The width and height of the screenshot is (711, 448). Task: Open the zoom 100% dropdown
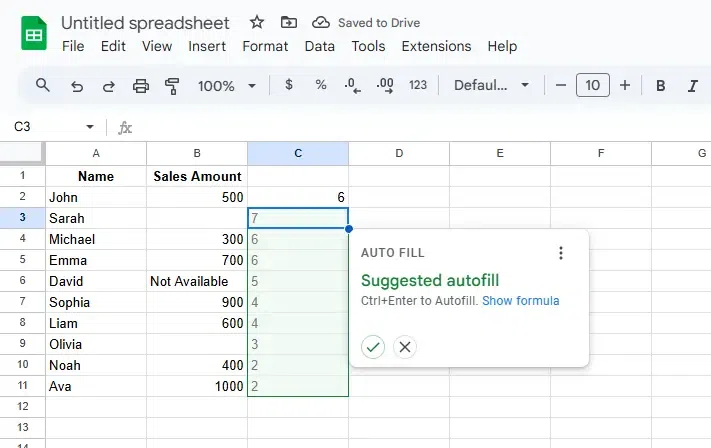pos(227,86)
